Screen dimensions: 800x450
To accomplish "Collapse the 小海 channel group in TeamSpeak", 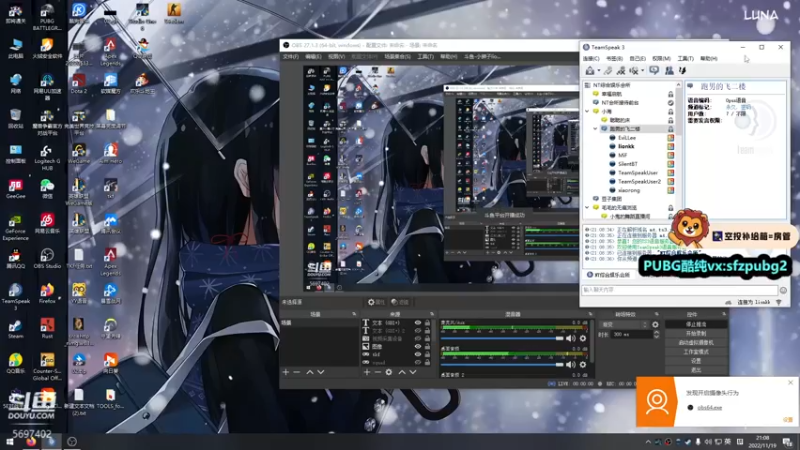I will (x=587, y=111).
